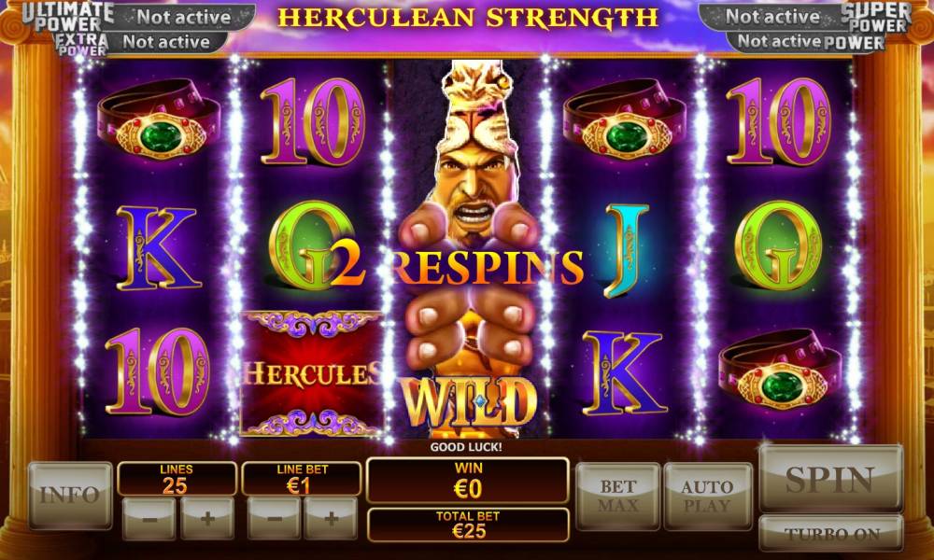Decrease the number of lines with minus

(x=149, y=519)
